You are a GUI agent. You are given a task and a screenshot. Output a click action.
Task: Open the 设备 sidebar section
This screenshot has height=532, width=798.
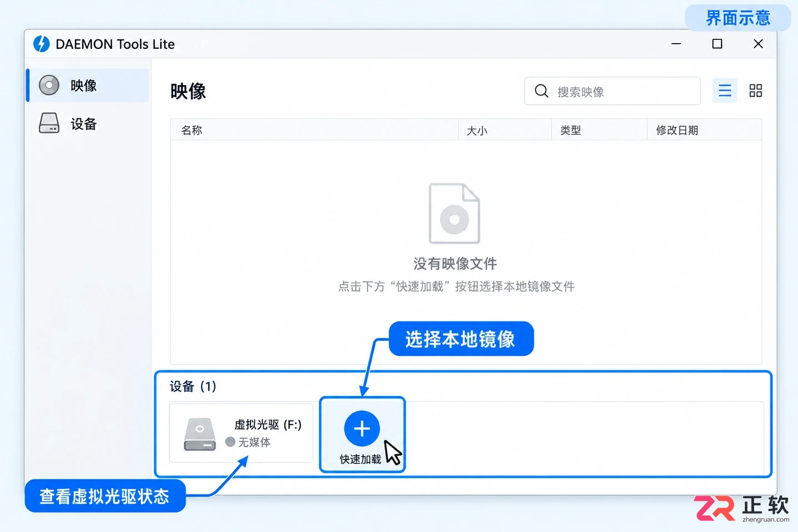click(88, 124)
